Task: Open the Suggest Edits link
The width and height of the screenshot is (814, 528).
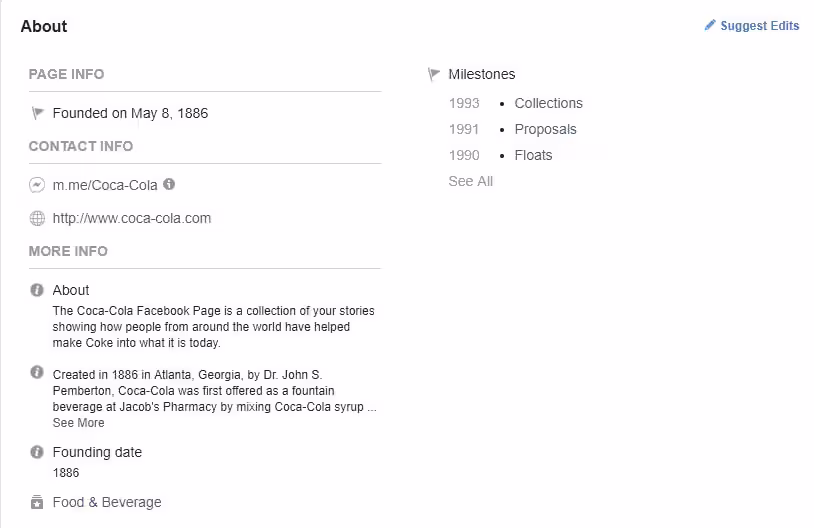Action: tap(759, 26)
